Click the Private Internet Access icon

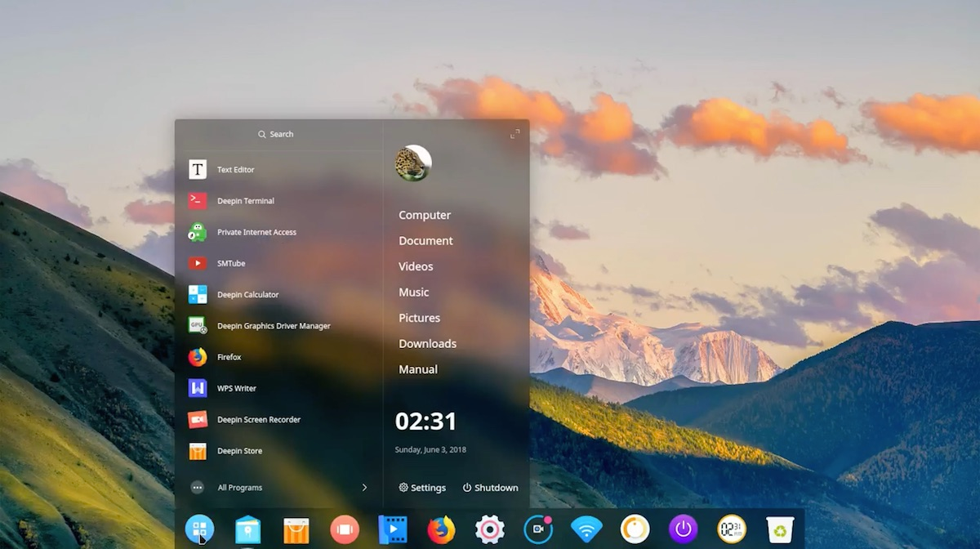198,232
